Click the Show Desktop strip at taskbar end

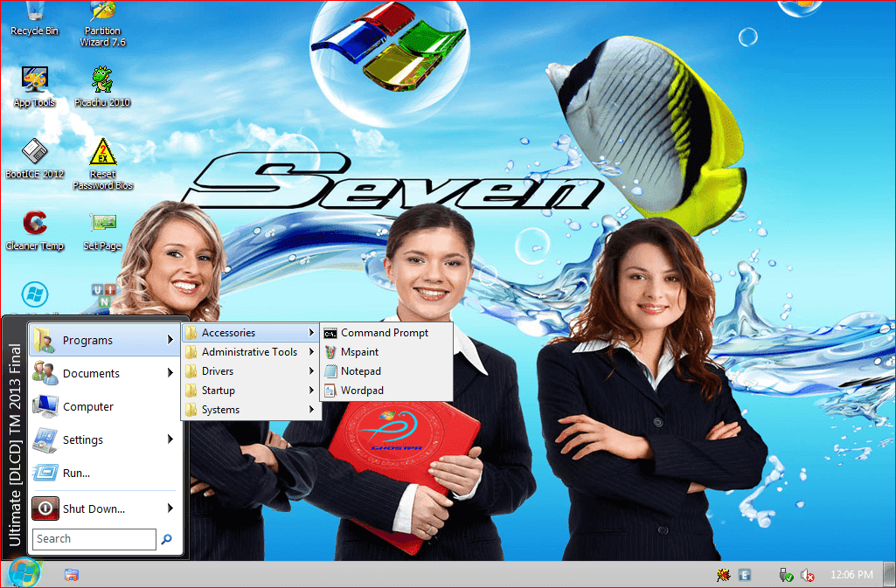point(889,574)
